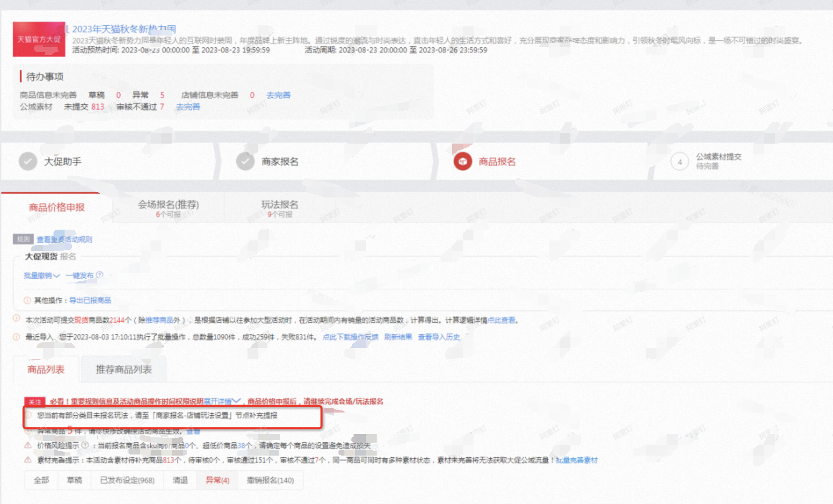This screenshot has height=504, width=833.
Task: Click 批量完善素材 link
Action: click(576, 460)
